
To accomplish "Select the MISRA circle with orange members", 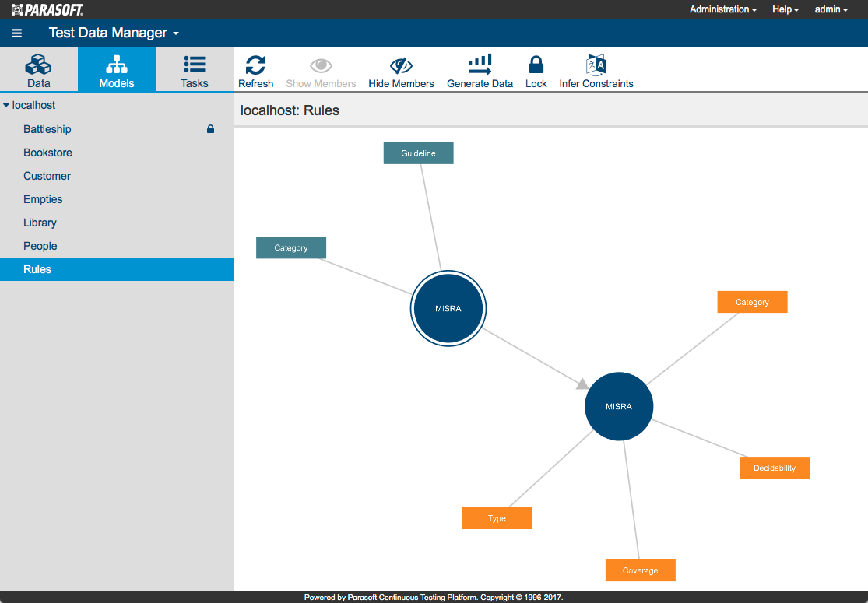I will pyautogui.click(x=619, y=407).
